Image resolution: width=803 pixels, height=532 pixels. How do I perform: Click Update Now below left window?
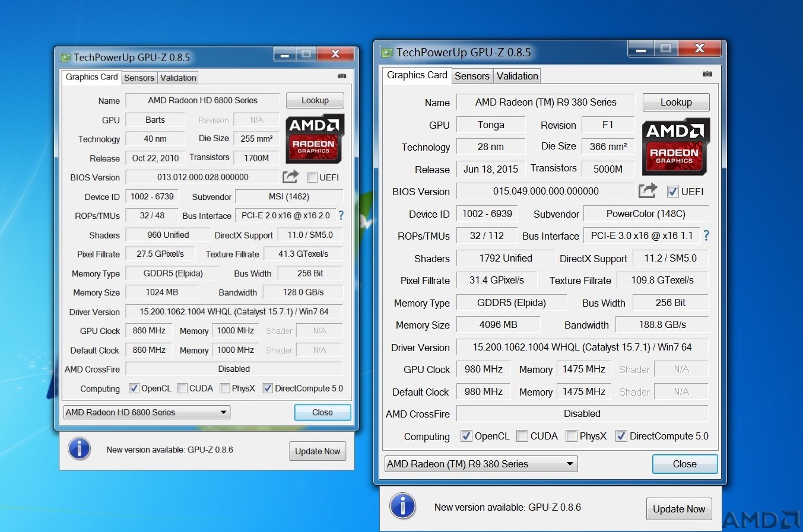(x=318, y=451)
